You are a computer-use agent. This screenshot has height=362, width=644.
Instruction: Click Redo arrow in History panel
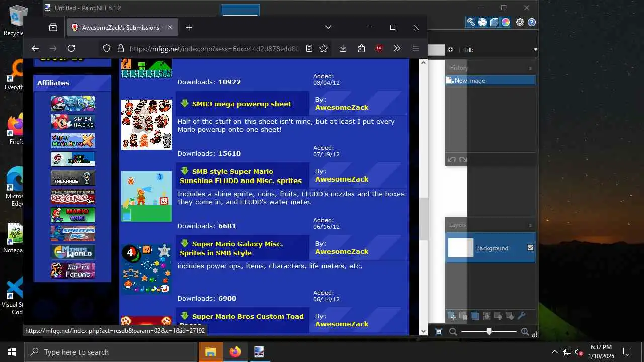pos(463,160)
